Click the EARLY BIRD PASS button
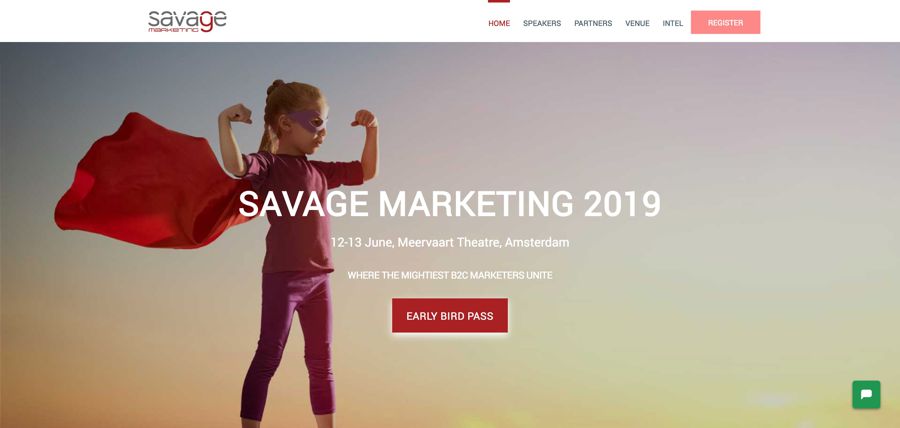 click(450, 316)
